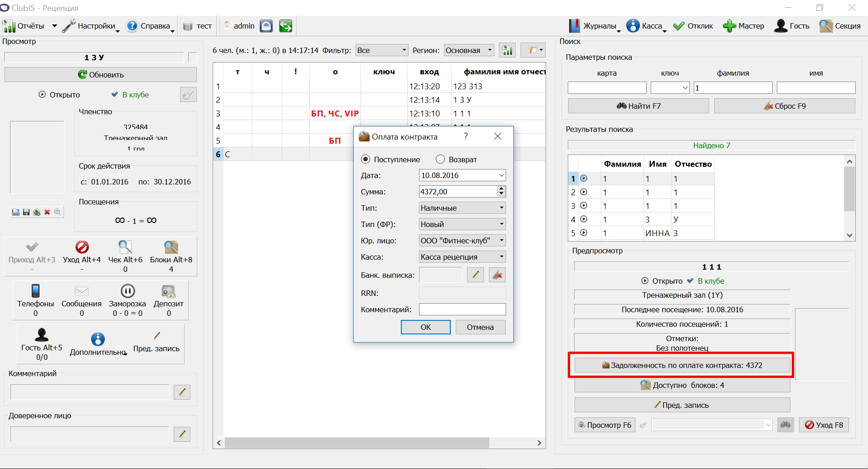Viewport: 868px width, 469px height.
Task: Click the chart statistics button beside Регион
Action: (x=507, y=50)
